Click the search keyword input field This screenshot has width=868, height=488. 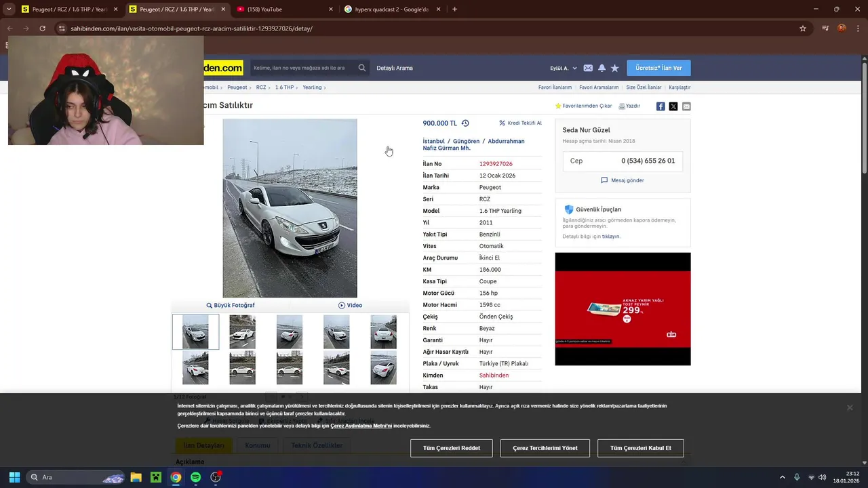pos(303,68)
